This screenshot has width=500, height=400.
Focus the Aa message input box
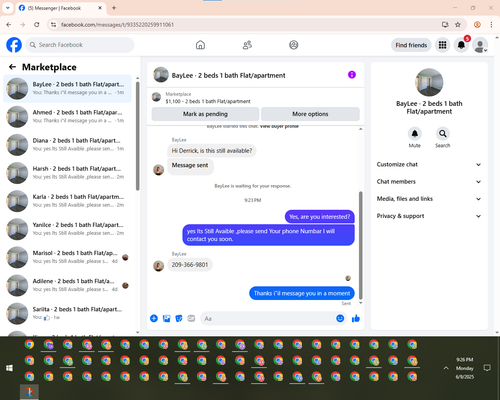click(273, 318)
